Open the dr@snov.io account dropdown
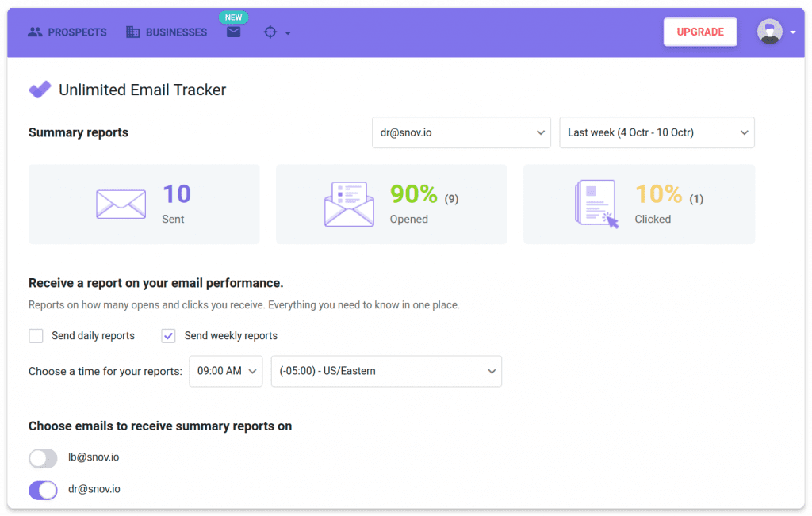The image size is (812, 516). 461,132
